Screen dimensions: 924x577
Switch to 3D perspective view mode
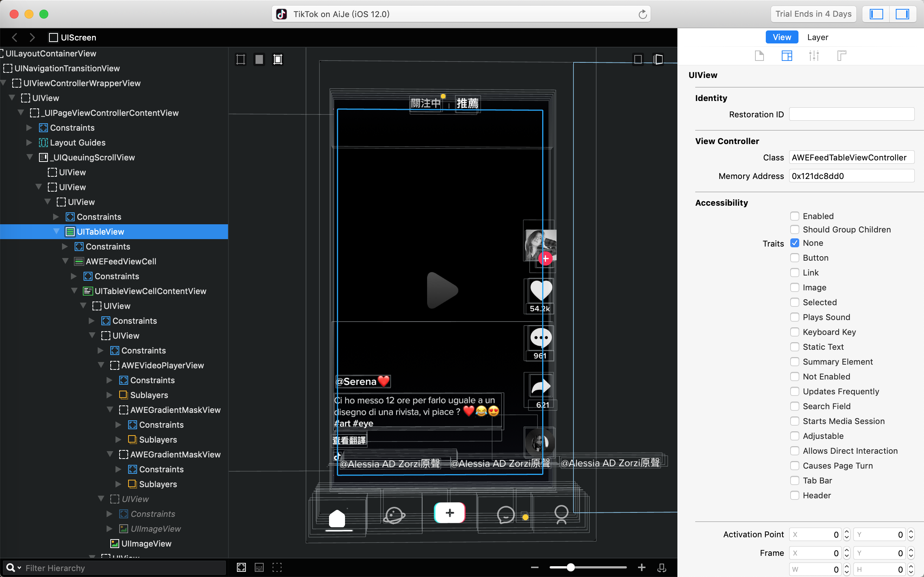point(658,59)
